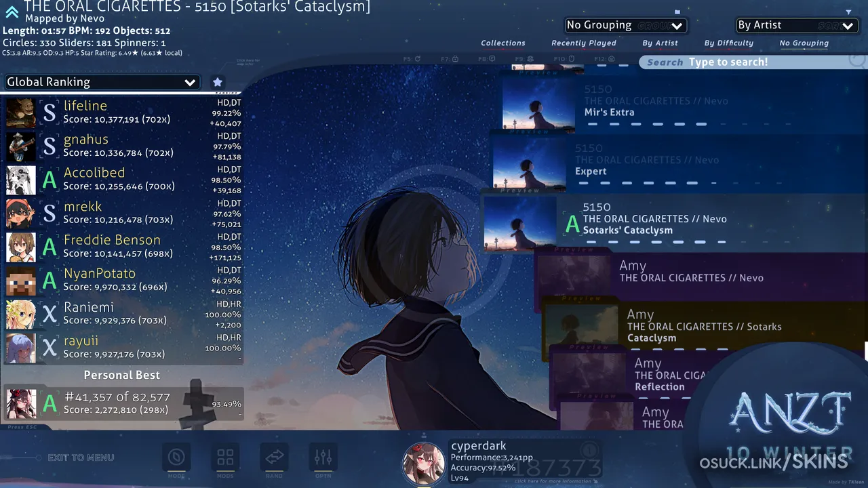Switch to the Collections tab
Viewport: 868px width, 488px height.
[503, 43]
